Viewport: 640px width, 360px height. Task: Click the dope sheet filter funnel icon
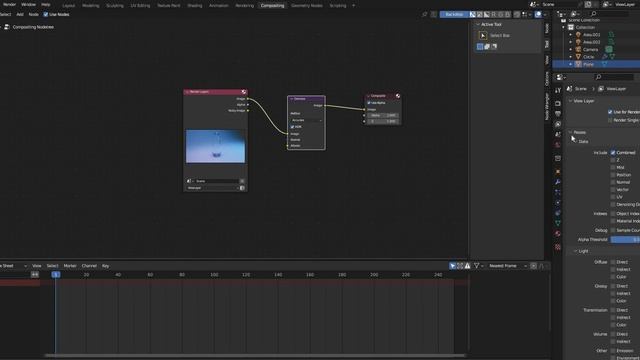(476, 266)
